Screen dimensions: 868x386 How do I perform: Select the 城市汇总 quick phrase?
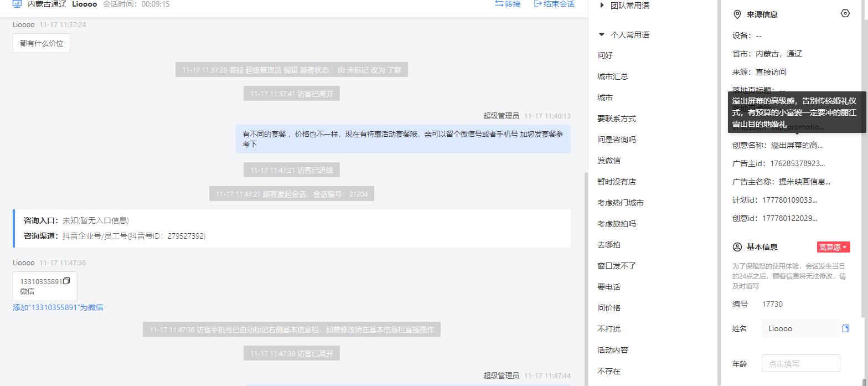click(613, 76)
